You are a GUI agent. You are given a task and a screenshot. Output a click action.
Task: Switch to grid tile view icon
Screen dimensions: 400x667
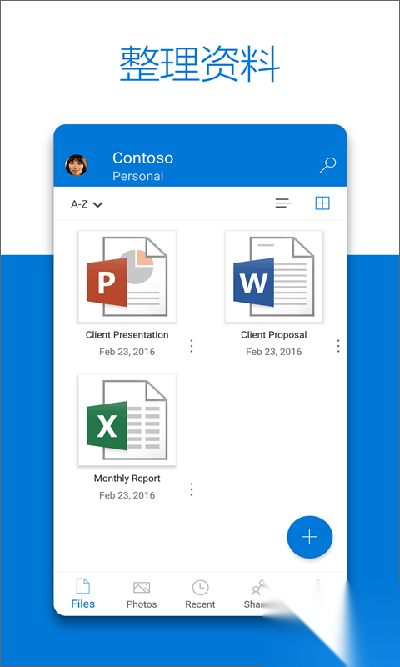click(323, 203)
